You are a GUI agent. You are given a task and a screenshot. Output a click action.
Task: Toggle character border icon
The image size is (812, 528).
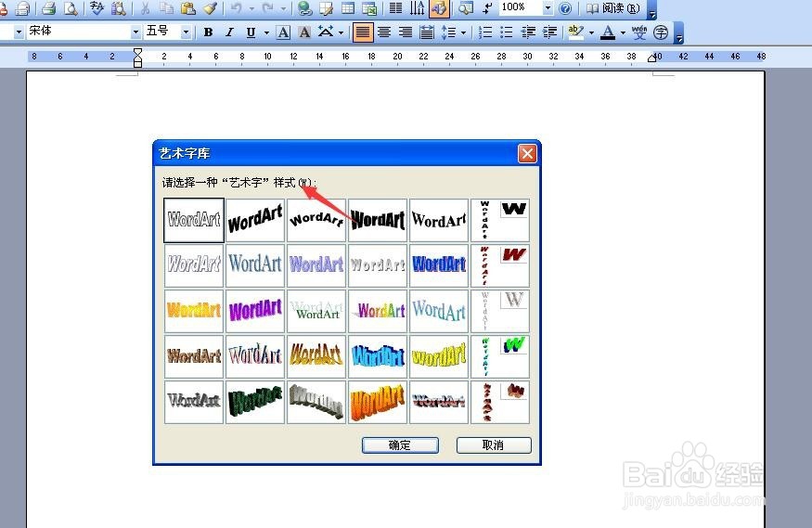(283, 32)
